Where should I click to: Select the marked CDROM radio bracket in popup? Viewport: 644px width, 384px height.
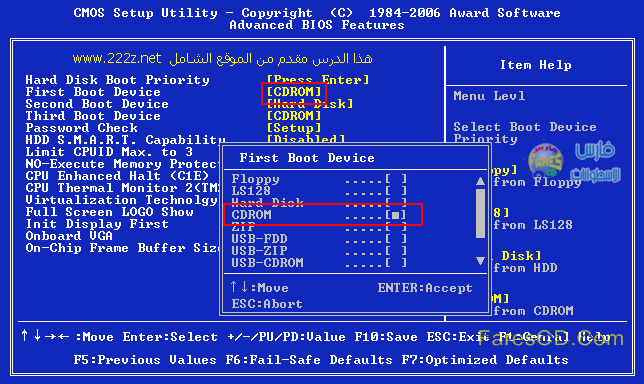point(396,215)
